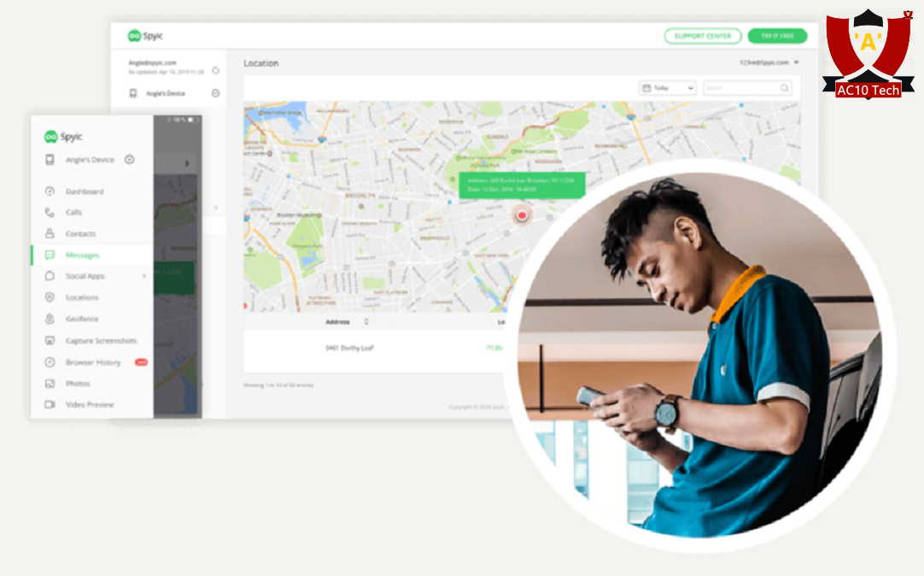Click the Dashboard gauge icon in the sidebar
Viewport: 924px width, 576px height.
[50, 191]
